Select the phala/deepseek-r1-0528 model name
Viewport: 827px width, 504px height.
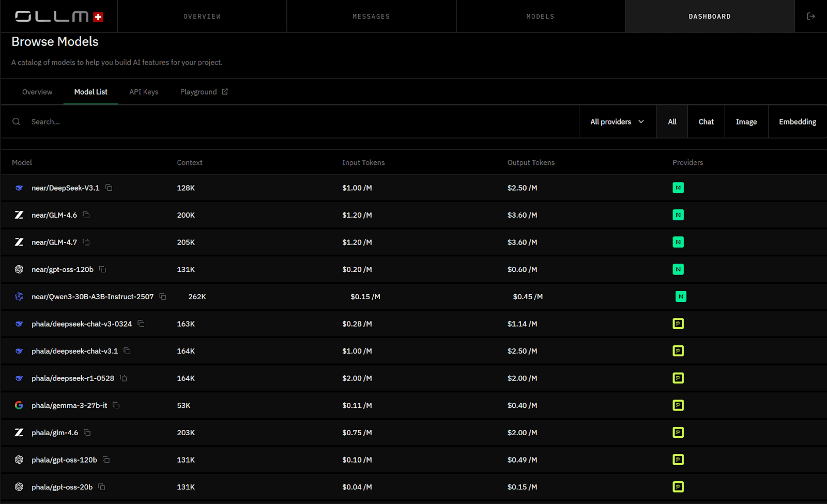[x=73, y=378]
